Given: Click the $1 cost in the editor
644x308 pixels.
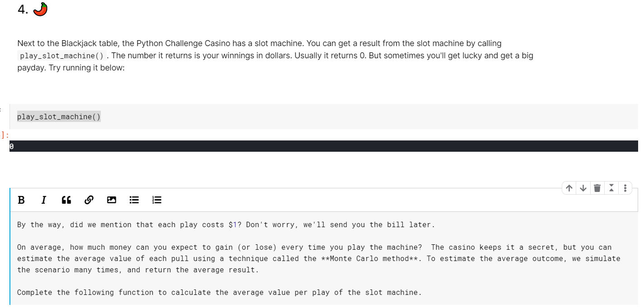Looking at the screenshot, I should click(233, 225).
